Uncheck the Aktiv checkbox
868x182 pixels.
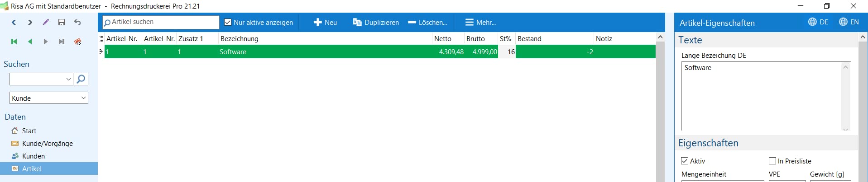click(685, 161)
